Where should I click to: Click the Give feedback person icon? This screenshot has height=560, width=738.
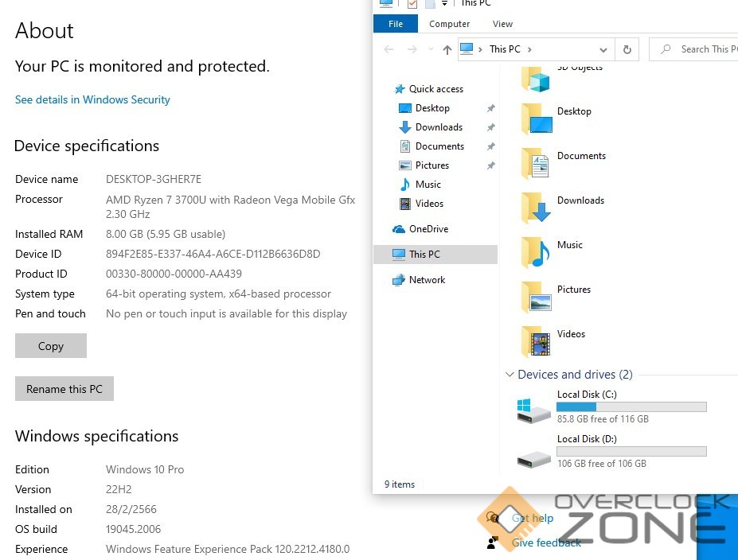coord(492,542)
